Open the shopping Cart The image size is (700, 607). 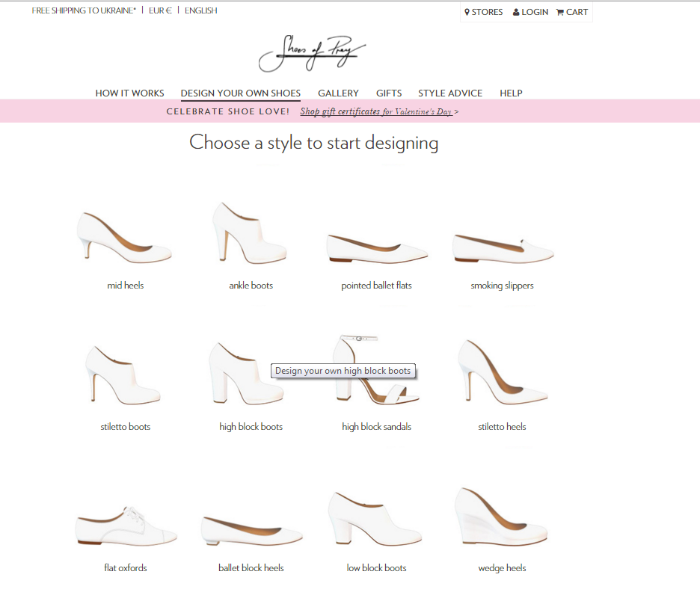[572, 12]
